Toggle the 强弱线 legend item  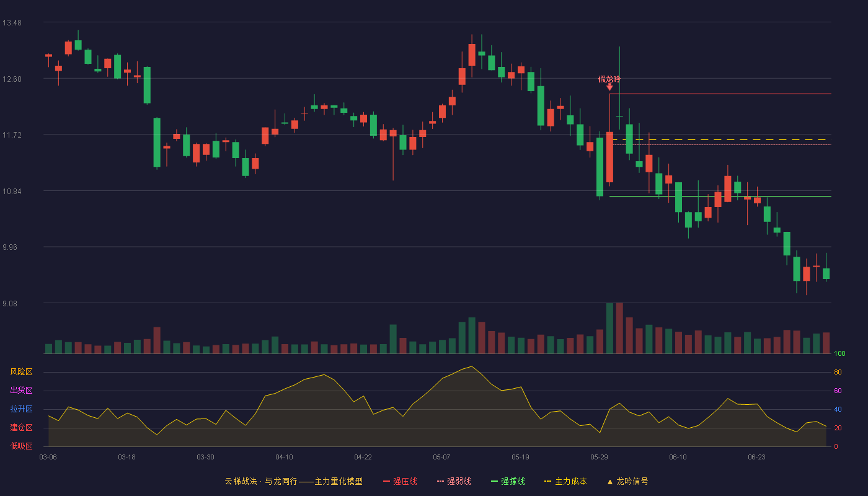point(454,481)
